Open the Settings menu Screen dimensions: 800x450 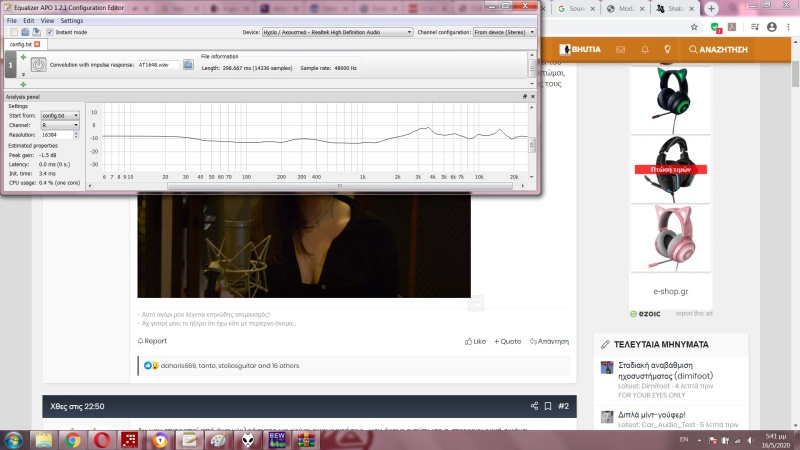coord(71,20)
